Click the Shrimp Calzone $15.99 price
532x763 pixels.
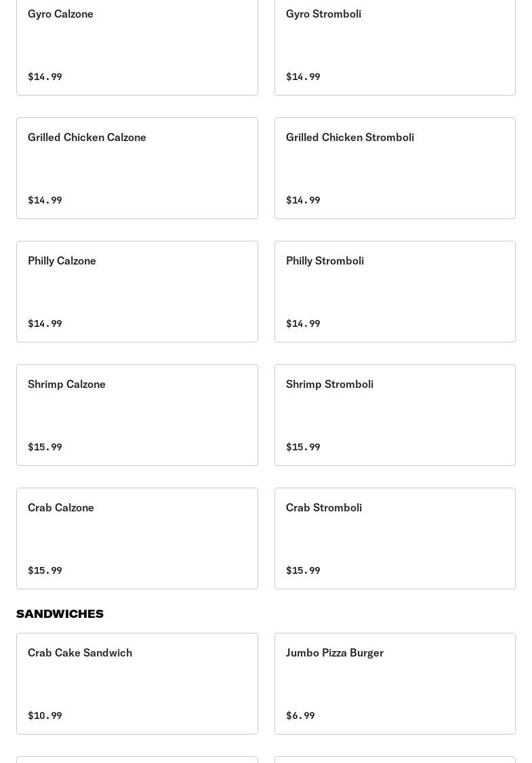(x=45, y=447)
